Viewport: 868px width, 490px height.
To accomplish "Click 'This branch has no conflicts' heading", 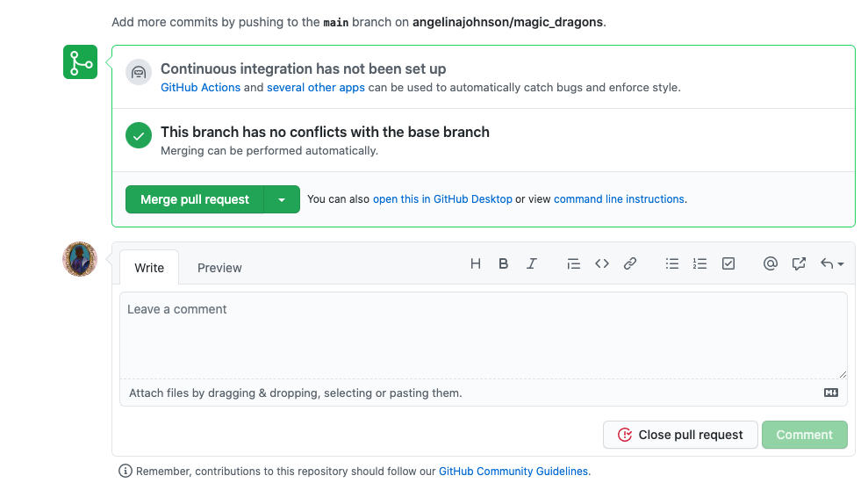I will pos(325,132).
